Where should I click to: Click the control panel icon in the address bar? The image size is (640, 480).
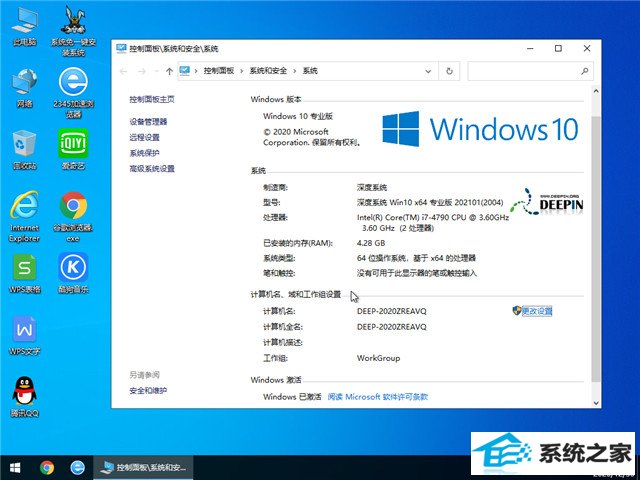pos(184,71)
